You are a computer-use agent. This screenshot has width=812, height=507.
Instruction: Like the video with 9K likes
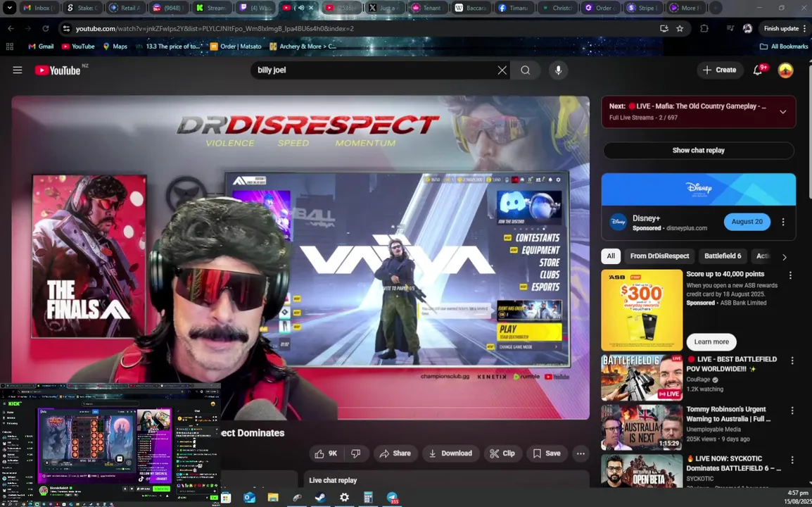[x=326, y=453]
